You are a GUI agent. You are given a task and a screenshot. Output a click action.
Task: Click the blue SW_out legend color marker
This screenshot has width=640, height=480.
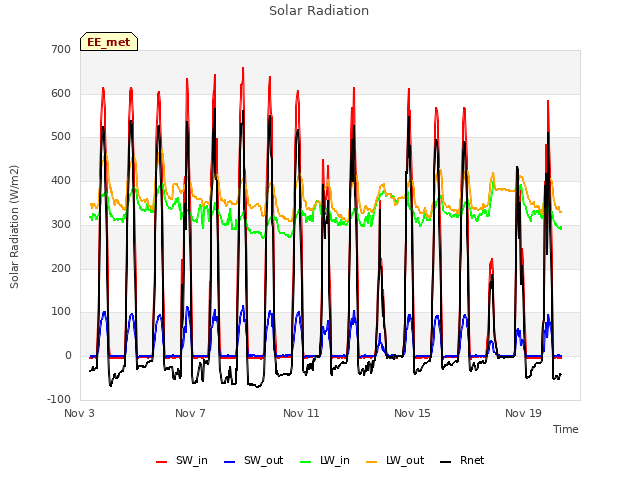click(230, 462)
